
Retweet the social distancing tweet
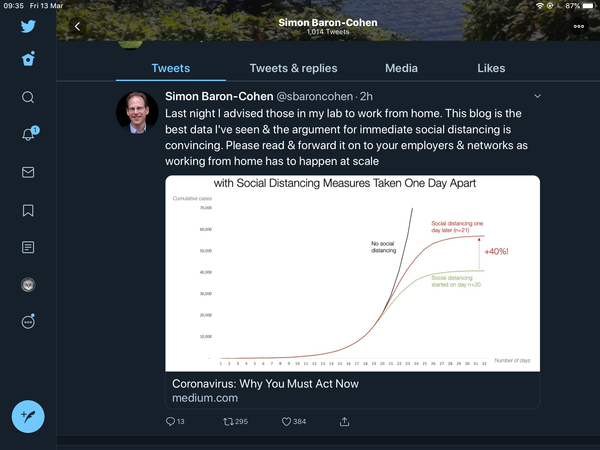(x=227, y=422)
